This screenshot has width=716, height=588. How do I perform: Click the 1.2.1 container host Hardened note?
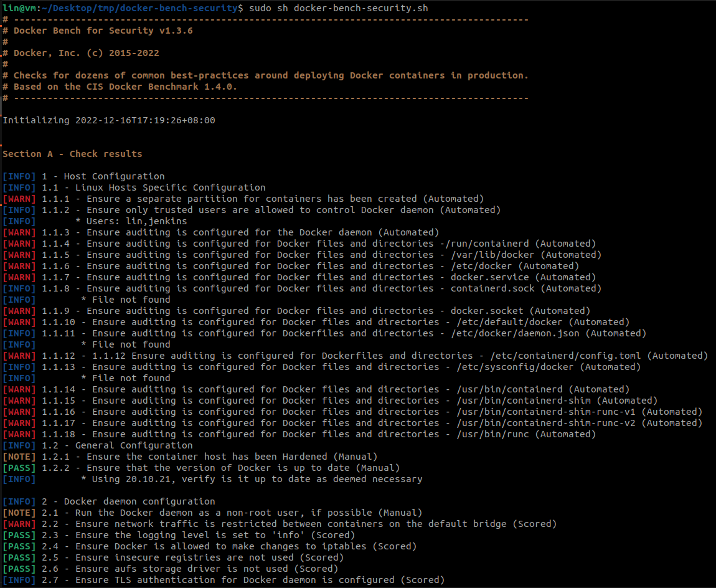[191, 457]
